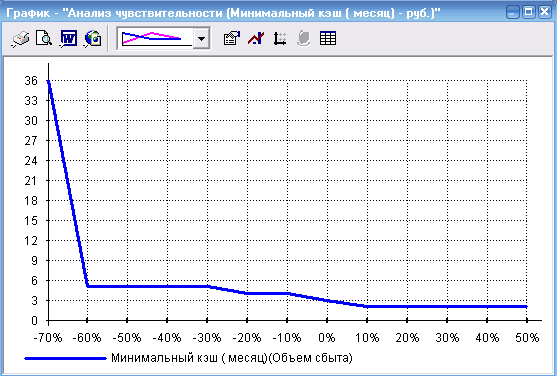The width and height of the screenshot is (557, 376).
Task: Click x-axis label "50%"
Action: [527, 338]
